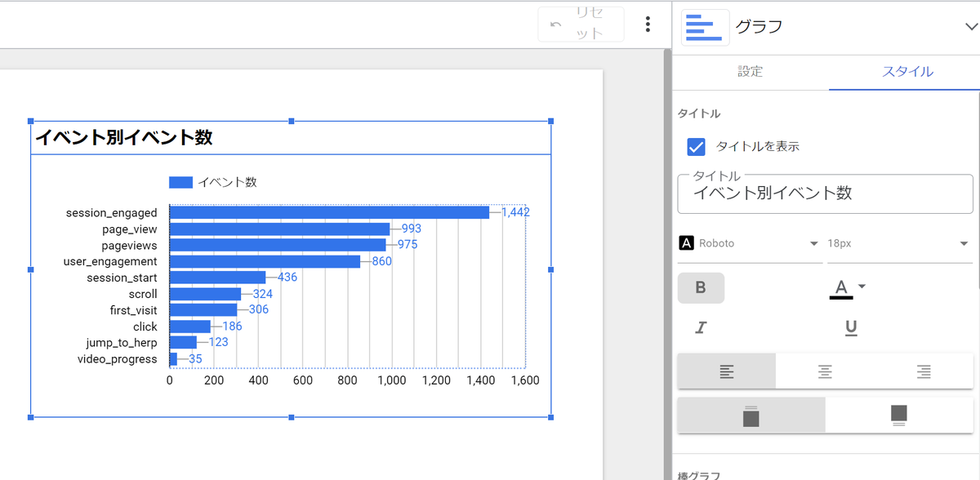Click the canvas vertical scrollbar

[x=667, y=264]
